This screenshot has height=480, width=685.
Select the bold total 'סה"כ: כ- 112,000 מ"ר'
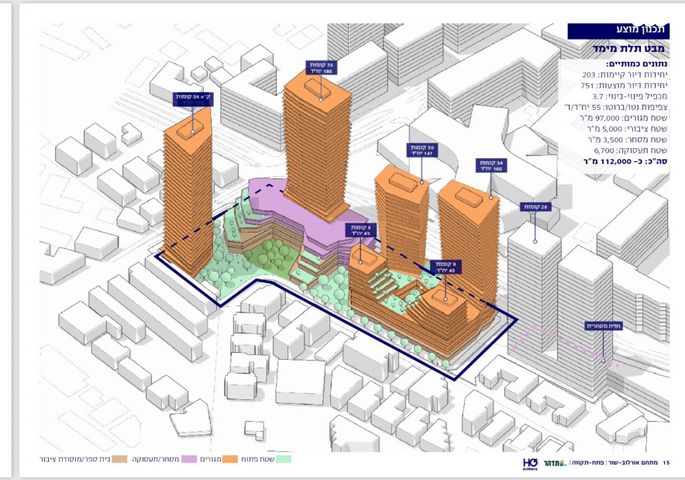pos(626,161)
